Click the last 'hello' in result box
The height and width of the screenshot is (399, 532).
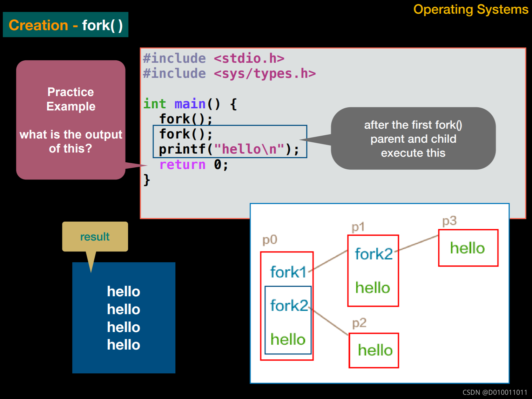[123, 345]
